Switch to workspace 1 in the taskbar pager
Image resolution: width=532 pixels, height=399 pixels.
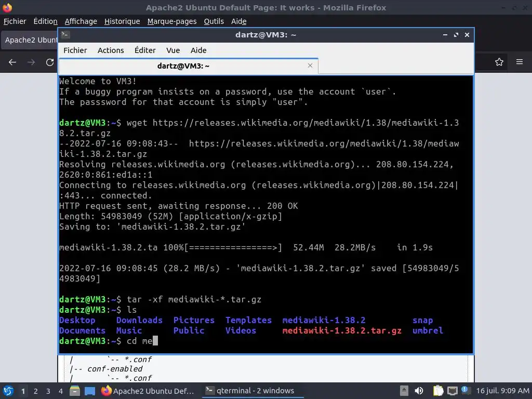23,391
